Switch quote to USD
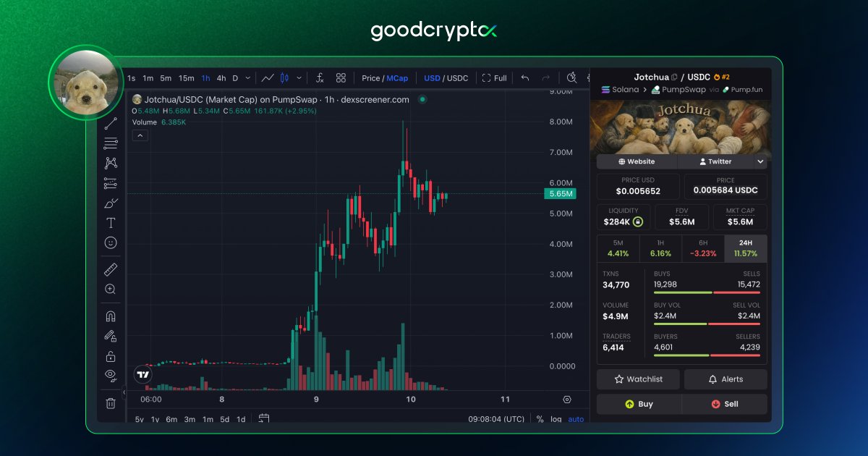 [432, 78]
